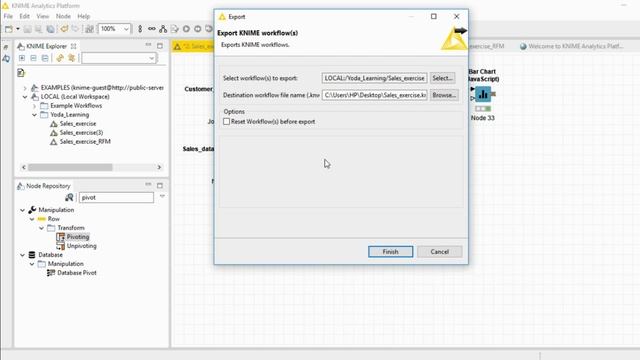Viewport: 640px width, 360px height.
Task: Click the collapse-all icon in the KNIME Explorer toolbar
Action: [45, 58]
